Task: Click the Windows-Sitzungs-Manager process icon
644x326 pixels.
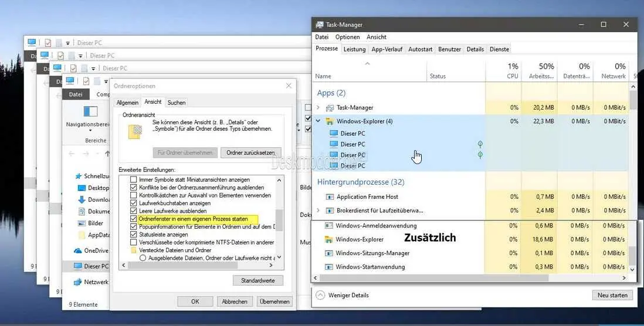Action: pos(328,253)
